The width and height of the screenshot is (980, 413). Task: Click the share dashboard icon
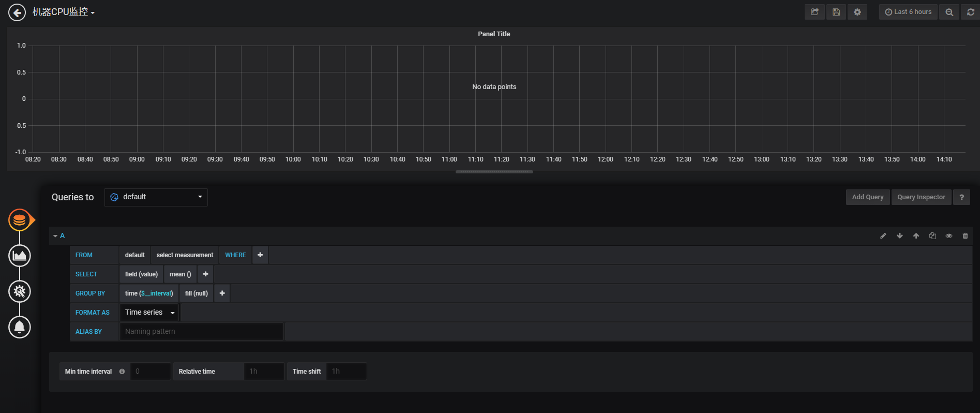(815, 12)
